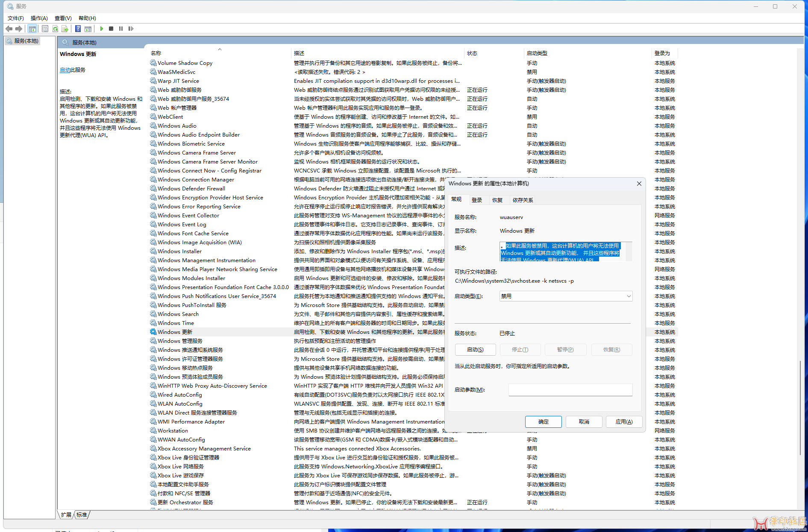
Task: Sort services by the 状态 column header
Action: point(494,53)
